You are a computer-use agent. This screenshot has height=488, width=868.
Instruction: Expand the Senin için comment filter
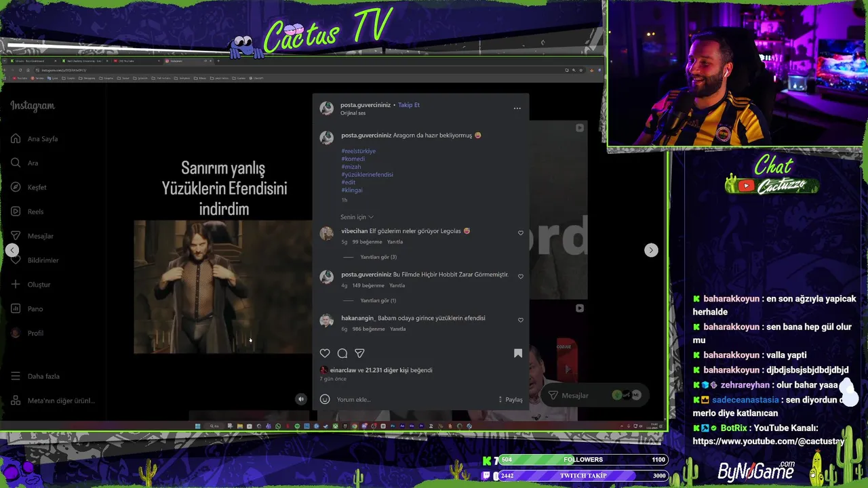click(x=357, y=217)
